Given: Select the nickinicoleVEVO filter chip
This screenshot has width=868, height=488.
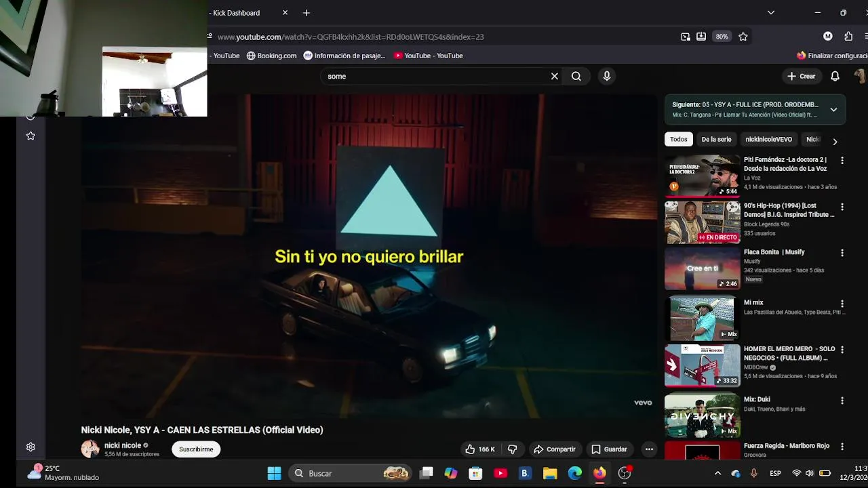Looking at the screenshot, I should coord(768,139).
